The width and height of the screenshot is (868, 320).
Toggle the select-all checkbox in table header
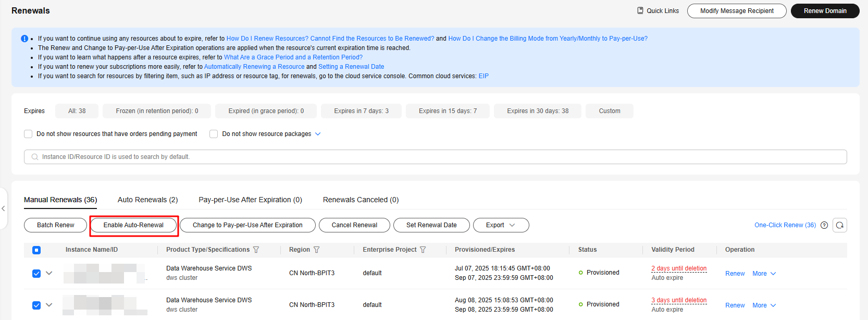(x=36, y=250)
